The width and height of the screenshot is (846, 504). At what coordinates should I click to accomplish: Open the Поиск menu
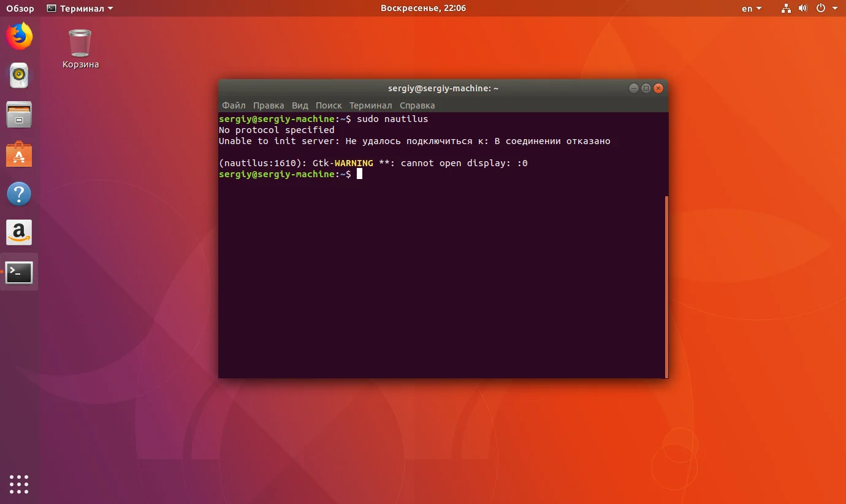pos(329,105)
